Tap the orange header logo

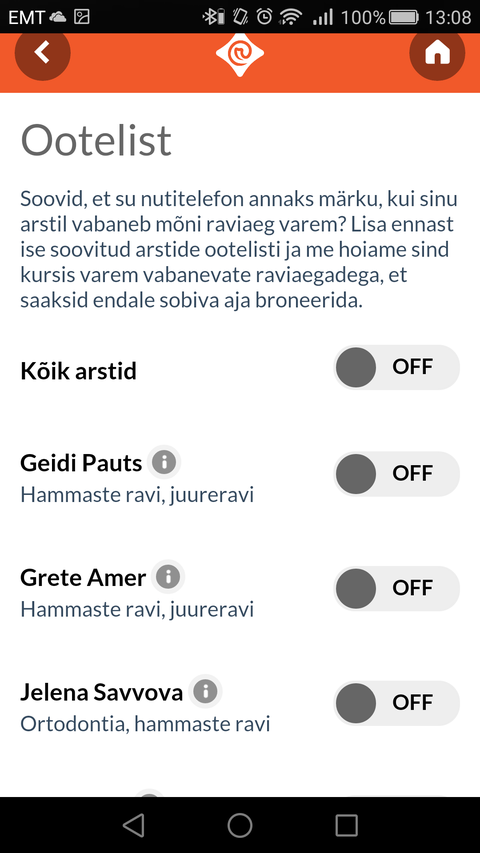(240, 54)
